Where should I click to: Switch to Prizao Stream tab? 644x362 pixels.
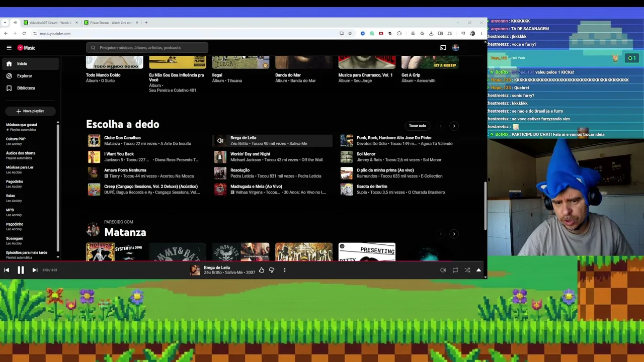pos(111,23)
